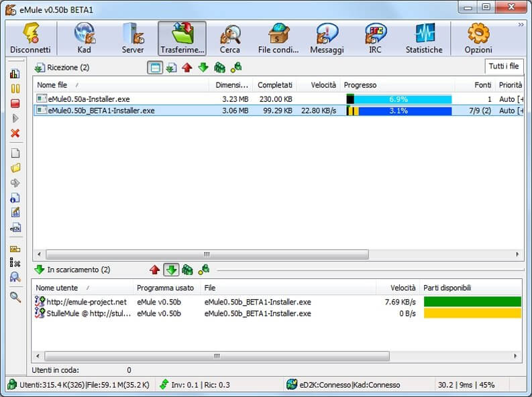Image resolution: width=532 pixels, height=397 pixels.
Task: Show uploads red arrow icon in Ricezione toolbar
Action: 187,68
